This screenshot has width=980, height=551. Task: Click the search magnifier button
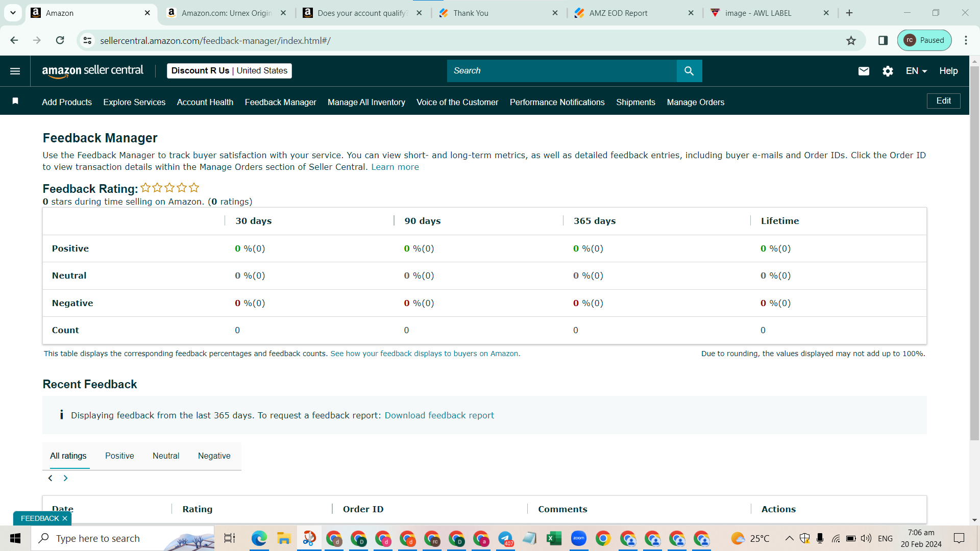pyautogui.click(x=689, y=71)
